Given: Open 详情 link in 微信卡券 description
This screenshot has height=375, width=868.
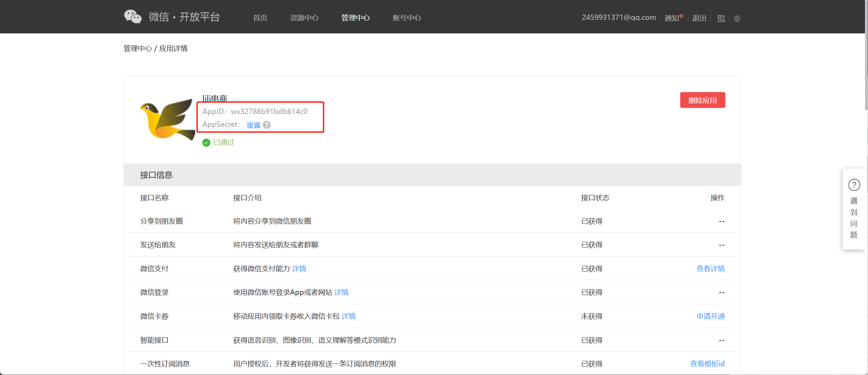Looking at the screenshot, I should pyautogui.click(x=349, y=316).
